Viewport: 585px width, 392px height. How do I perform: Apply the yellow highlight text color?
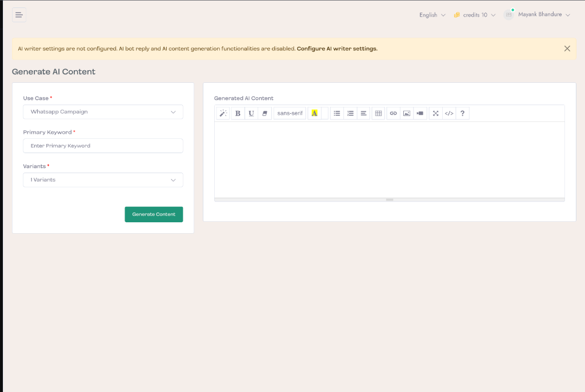pyautogui.click(x=315, y=113)
